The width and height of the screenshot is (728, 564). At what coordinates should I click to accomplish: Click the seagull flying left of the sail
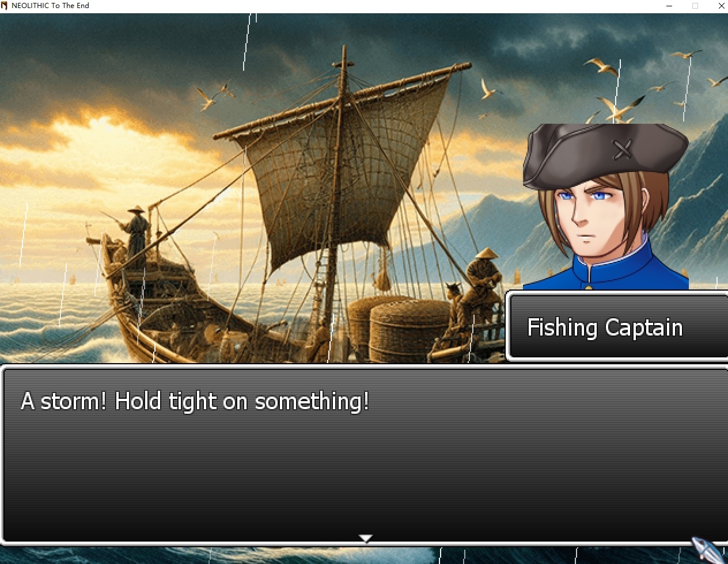207,98
